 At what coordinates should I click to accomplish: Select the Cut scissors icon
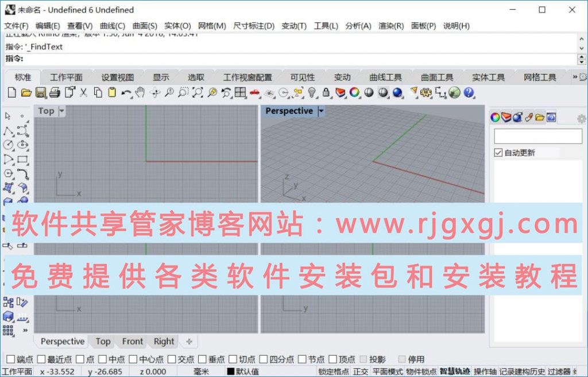pyautogui.click(x=83, y=93)
